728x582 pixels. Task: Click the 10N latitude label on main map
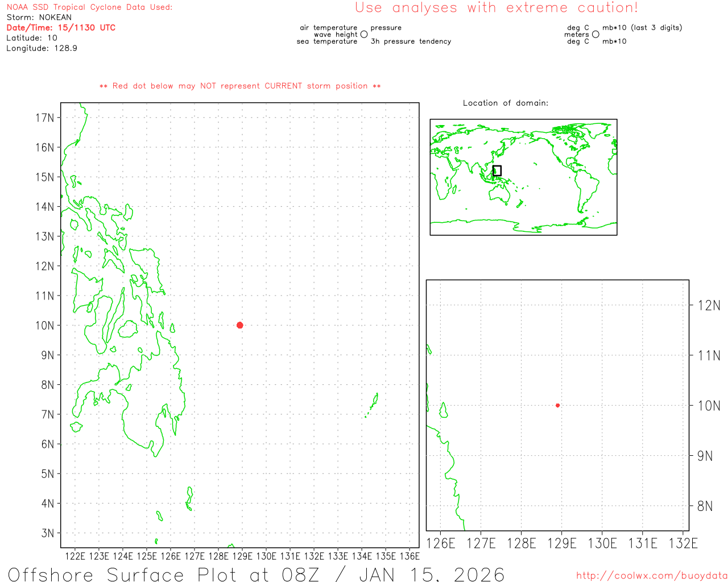tap(45, 326)
